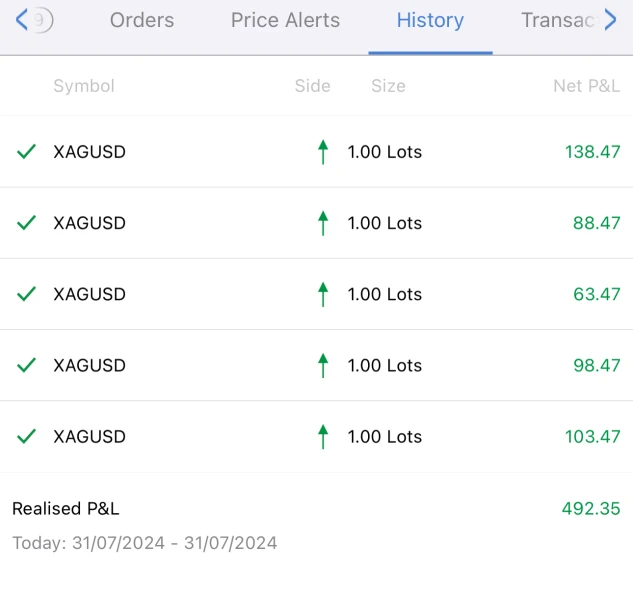This screenshot has height=600, width=633.
Task: Open the XAGUSD trade with 63.47 profit
Action: tap(90, 294)
